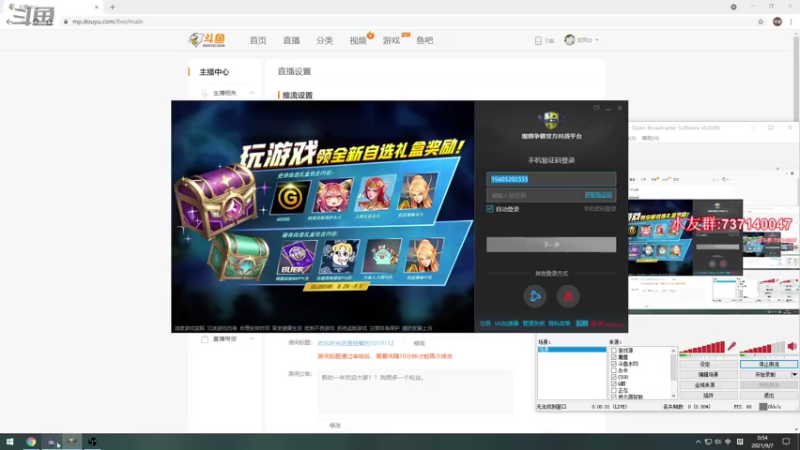Click the 停止串流 stop streaming button in OBS
The width and height of the screenshot is (800, 450).
[769, 364]
